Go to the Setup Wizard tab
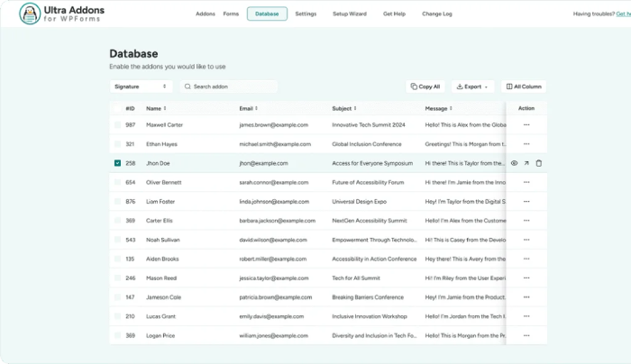The width and height of the screenshot is (631, 364). pyautogui.click(x=350, y=14)
